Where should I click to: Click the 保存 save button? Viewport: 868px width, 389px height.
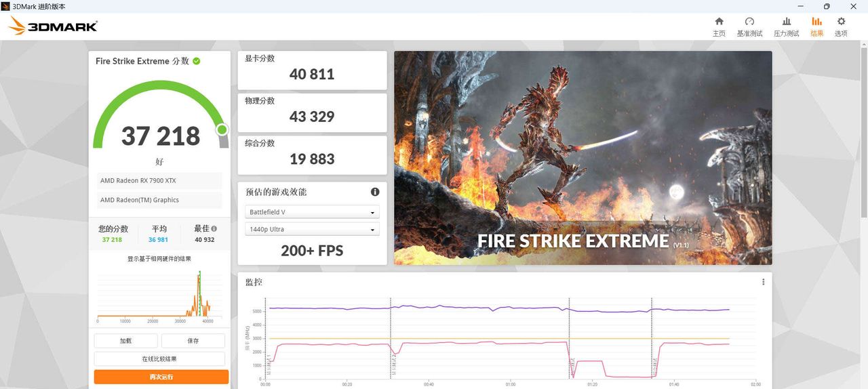193,341
